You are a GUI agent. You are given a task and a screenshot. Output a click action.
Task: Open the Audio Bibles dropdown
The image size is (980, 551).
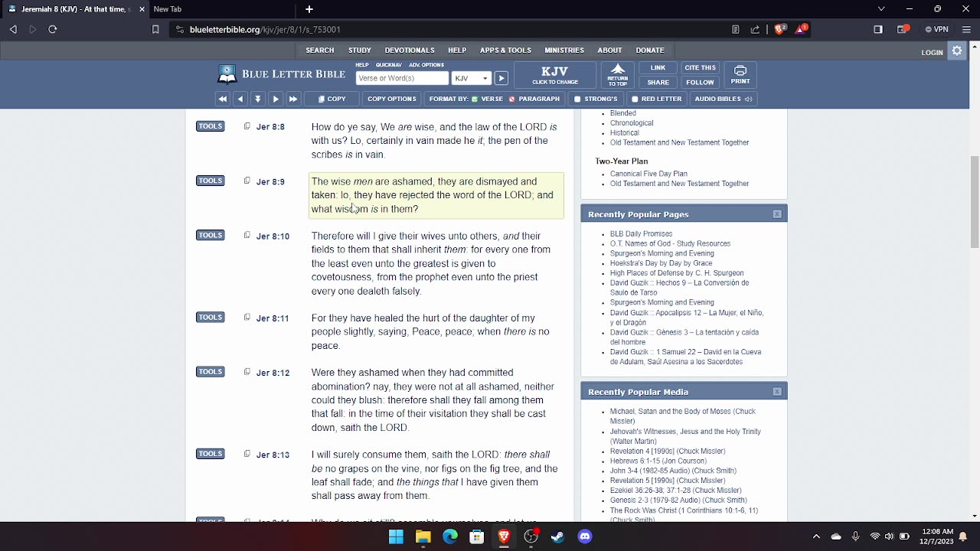(724, 99)
